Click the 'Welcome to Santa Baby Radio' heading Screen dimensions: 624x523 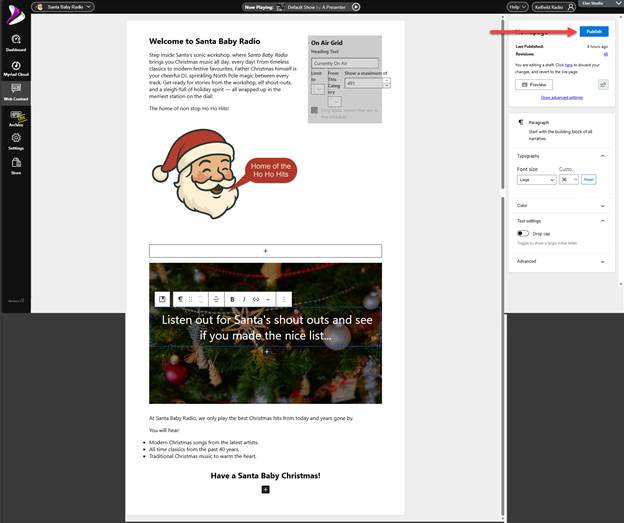tap(205, 41)
